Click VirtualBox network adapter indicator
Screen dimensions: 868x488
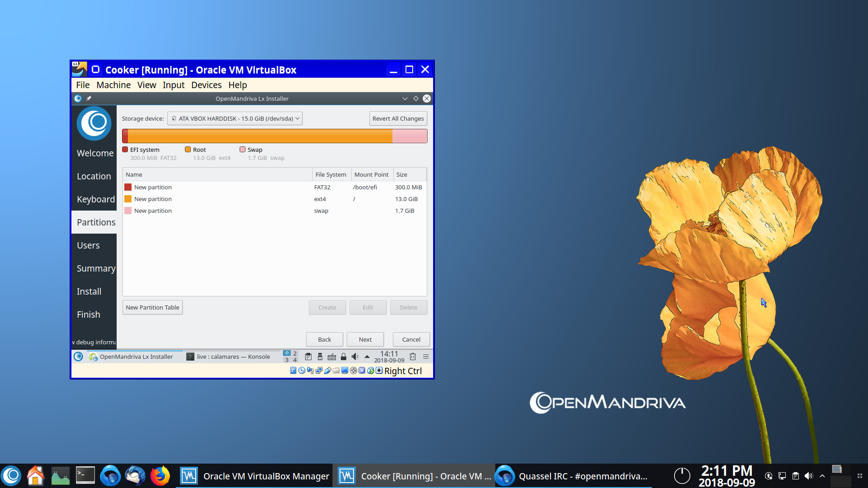319,371
